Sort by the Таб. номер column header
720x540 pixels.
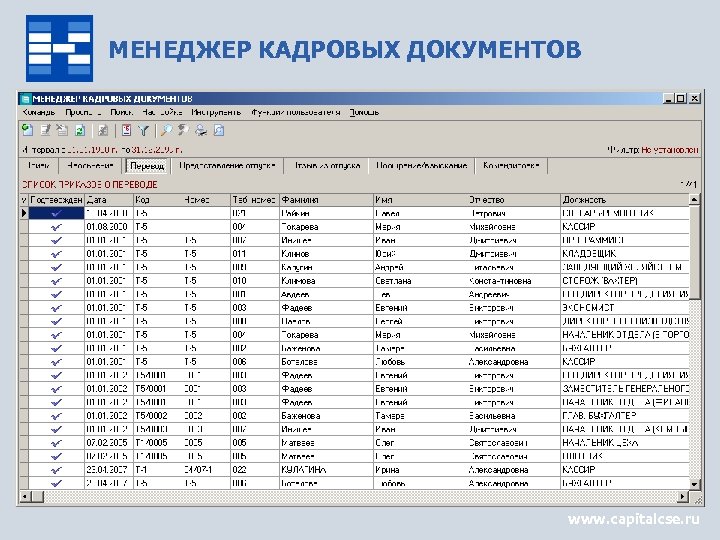pyautogui.click(x=254, y=200)
